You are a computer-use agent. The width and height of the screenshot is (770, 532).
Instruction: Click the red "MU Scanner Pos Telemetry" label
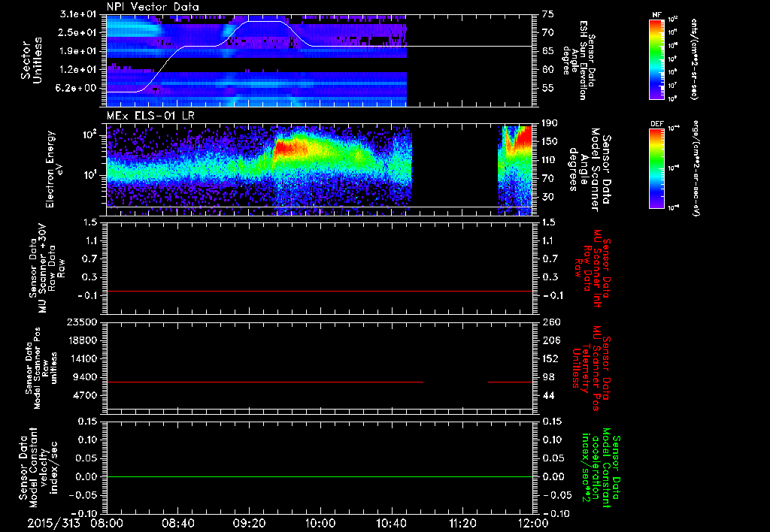pyautogui.click(x=591, y=368)
